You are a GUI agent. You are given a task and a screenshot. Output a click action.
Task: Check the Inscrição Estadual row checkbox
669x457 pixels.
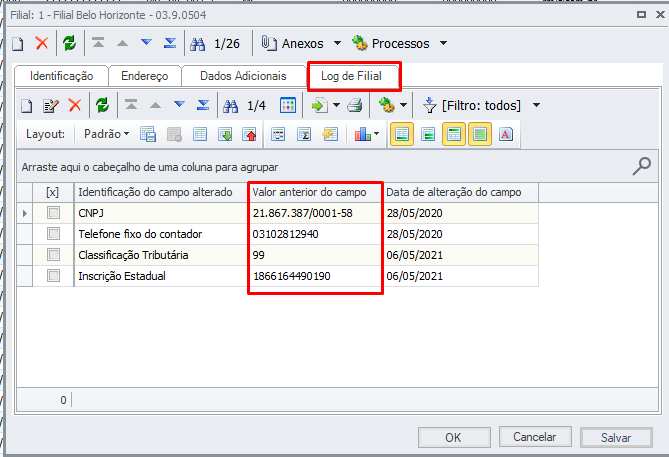pyautogui.click(x=53, y=276)
